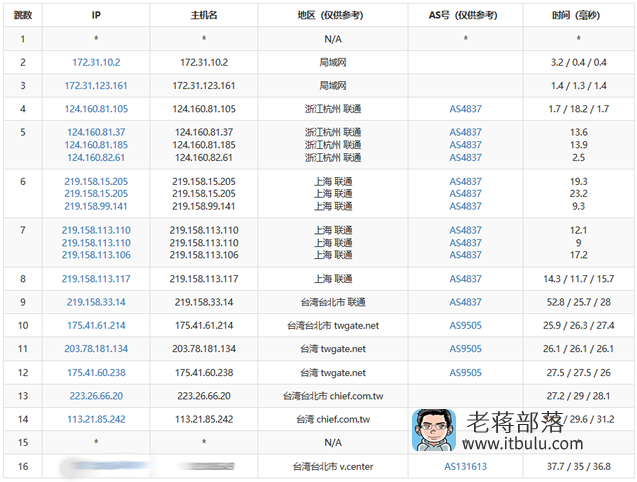Click the AS131613 link in hop 16

coord(466,467)
